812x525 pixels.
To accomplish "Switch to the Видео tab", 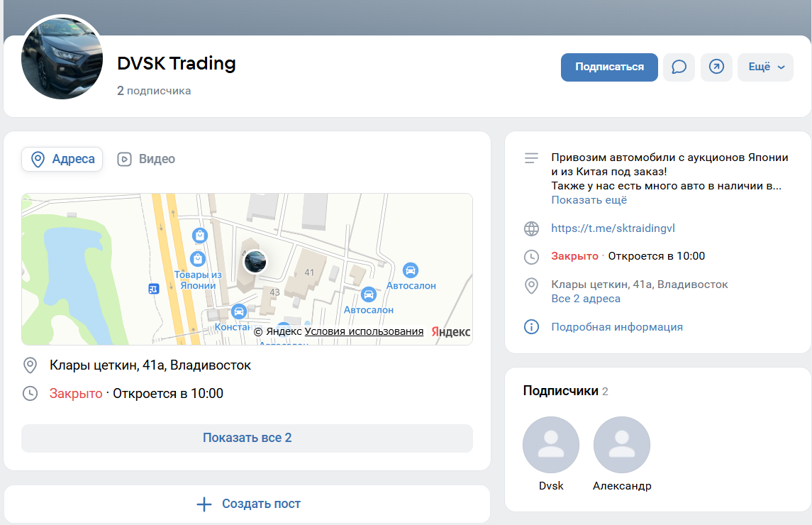I will (147, 160).
